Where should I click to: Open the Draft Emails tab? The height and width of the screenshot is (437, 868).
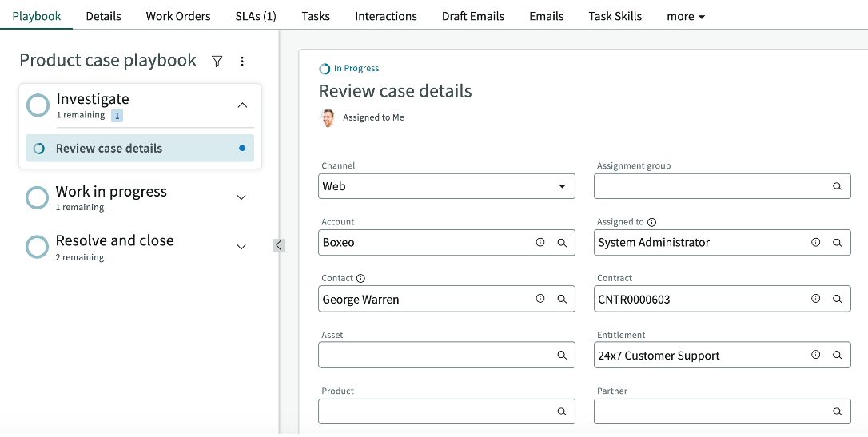coord(473,16)
